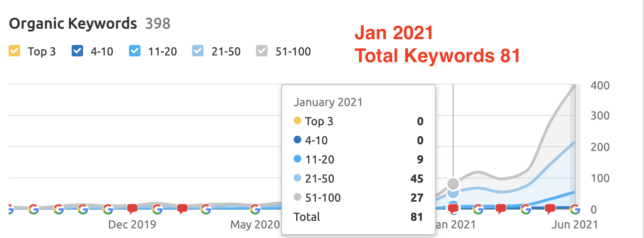Click the Dec 2019 axis label
The image size is (644, 238).
(132, 224)
